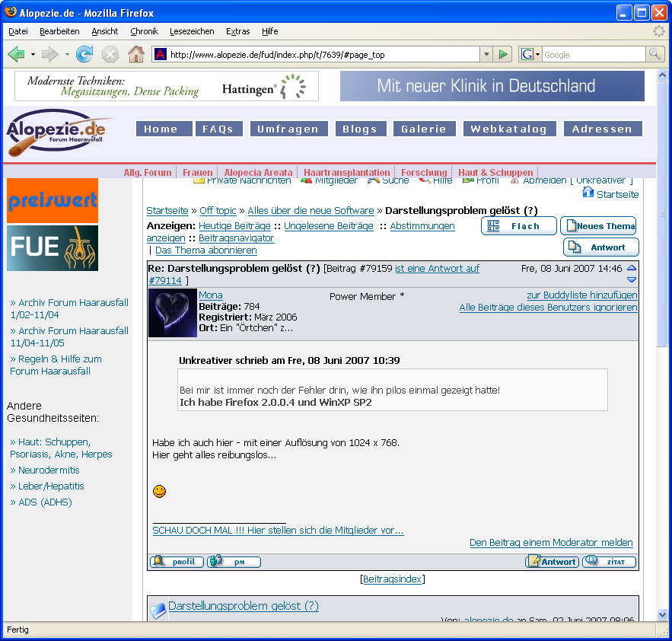Screen dimensions: 672x641
Task: Click the blue up arrow beside post date
Action: [632, 268]
